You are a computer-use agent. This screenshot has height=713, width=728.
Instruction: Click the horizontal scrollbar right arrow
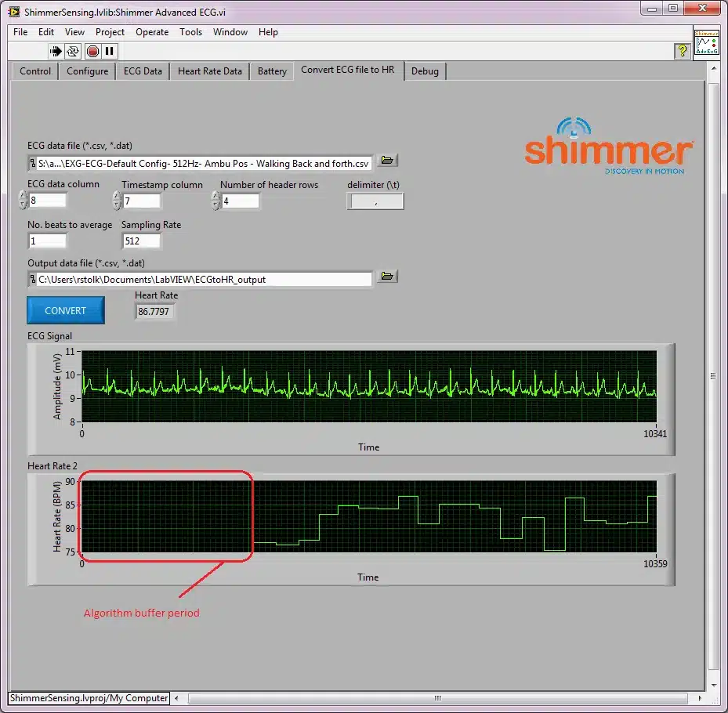pyautogui.click(x=700, y=697)
